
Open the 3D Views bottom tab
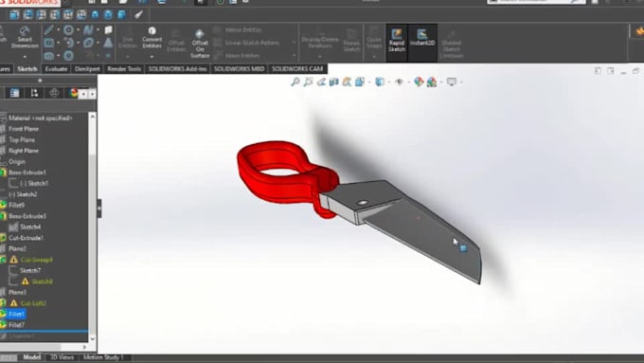(x=62, y=357)
